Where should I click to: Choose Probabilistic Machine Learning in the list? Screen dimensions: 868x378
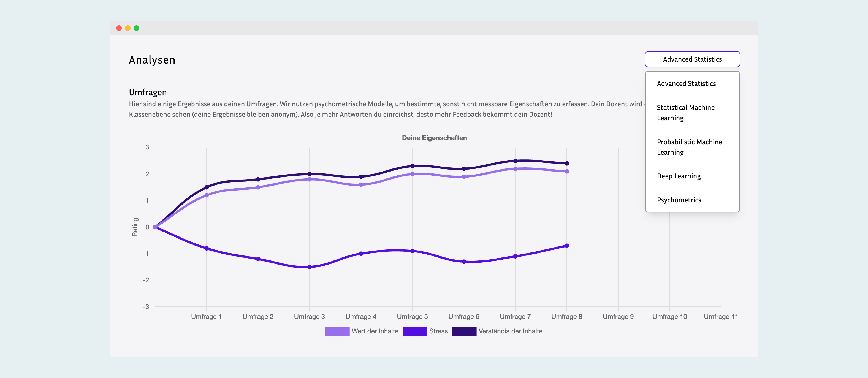click(x=689, y=147)
